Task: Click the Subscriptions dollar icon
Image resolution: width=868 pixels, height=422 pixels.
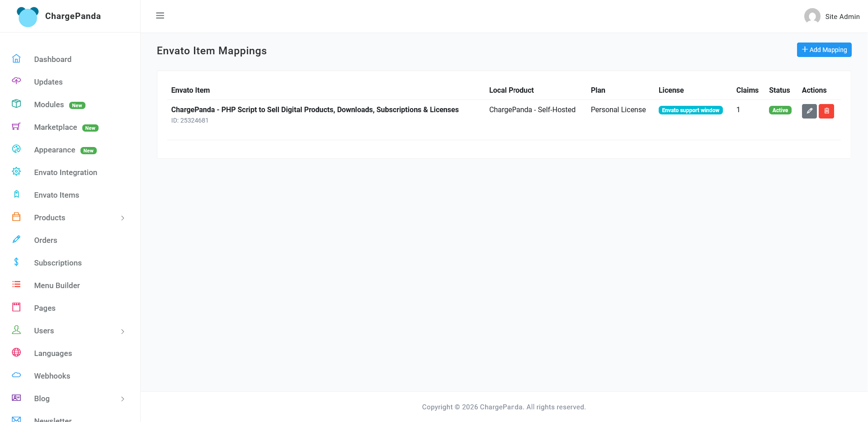Action: coord(16,262)
